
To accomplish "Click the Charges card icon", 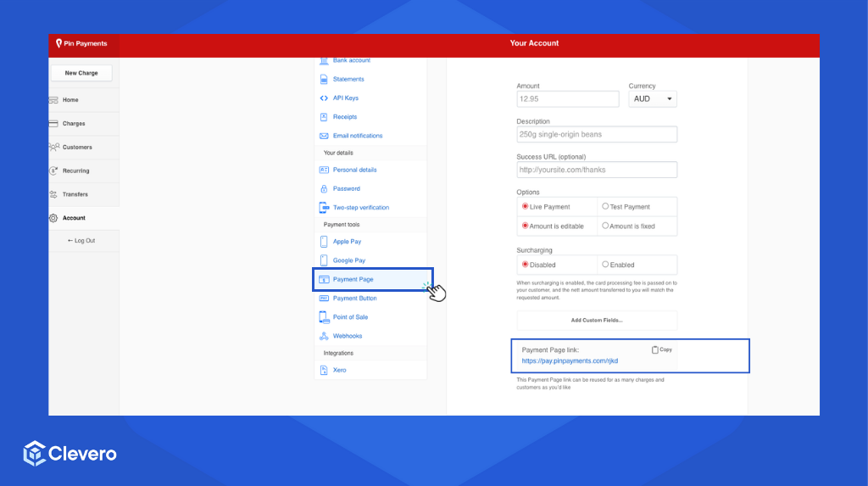I will (x=53, y=124).
